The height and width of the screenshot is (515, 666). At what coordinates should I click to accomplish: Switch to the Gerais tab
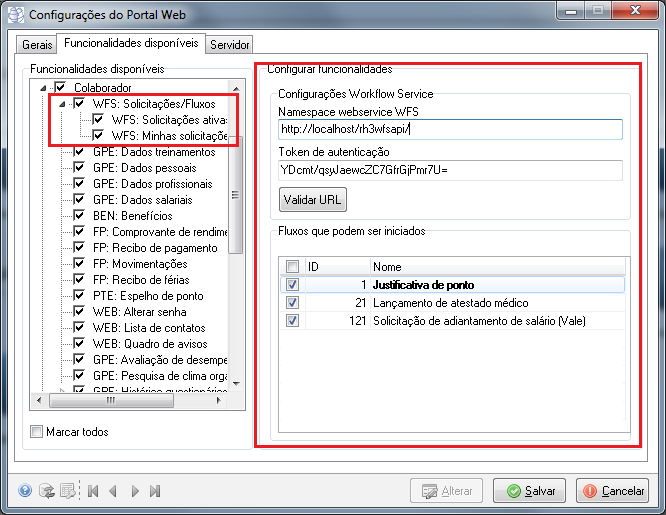[36, 45]
